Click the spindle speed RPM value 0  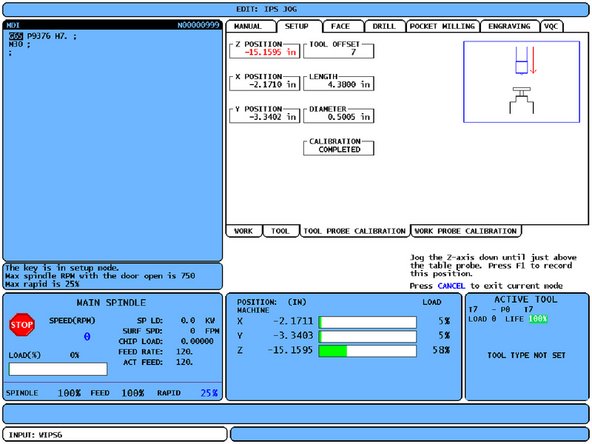pyautogui.click(x=87, y=336)
